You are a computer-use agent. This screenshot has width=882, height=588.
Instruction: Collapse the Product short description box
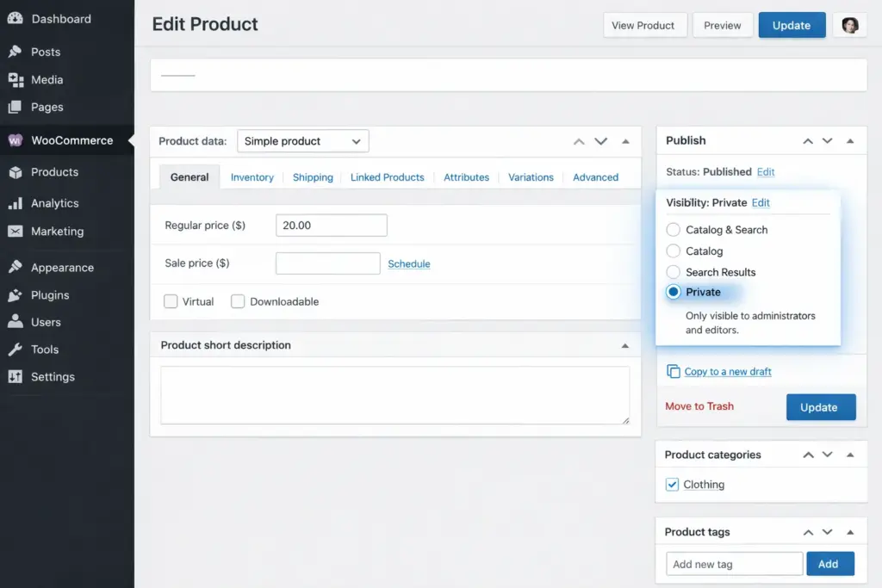coord(626,344)
